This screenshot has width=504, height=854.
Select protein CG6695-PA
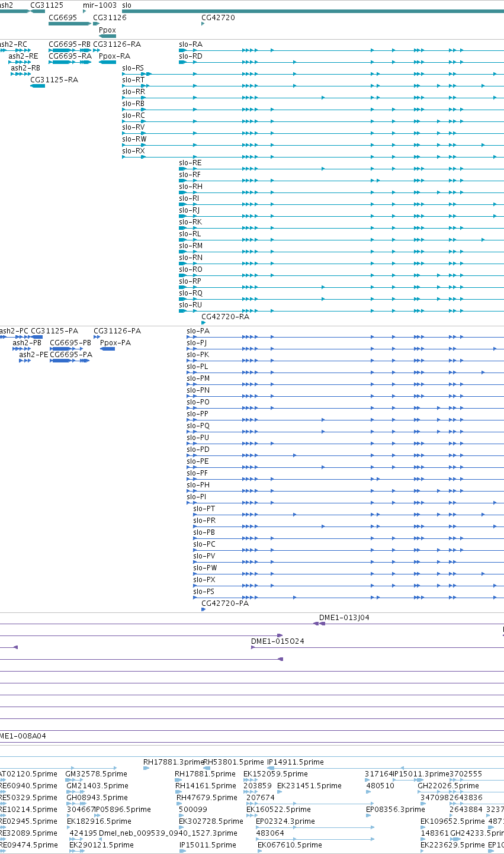click(x=71, y=355)
